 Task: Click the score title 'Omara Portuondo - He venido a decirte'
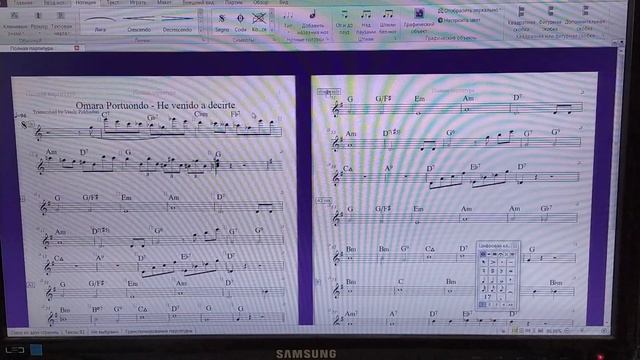coord(156,105)
